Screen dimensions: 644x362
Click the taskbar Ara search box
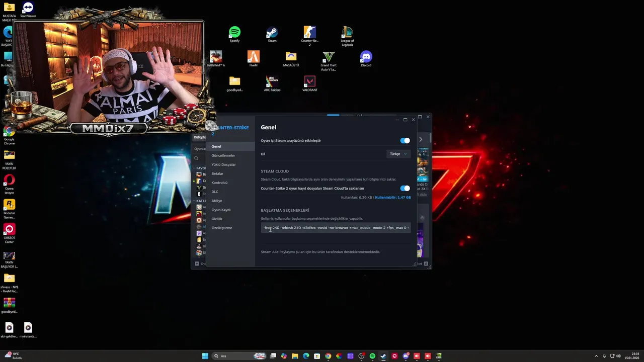click(239, 356)
